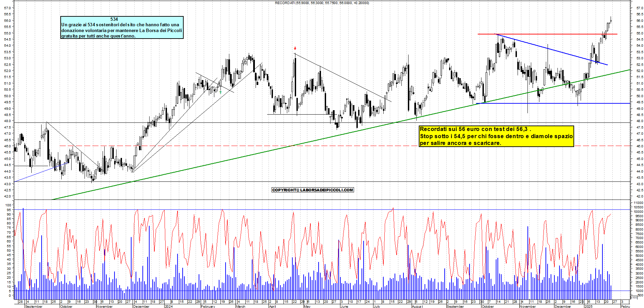644x308 pixels.
Task: Click the 'May' month label
Action: point(307,306)
